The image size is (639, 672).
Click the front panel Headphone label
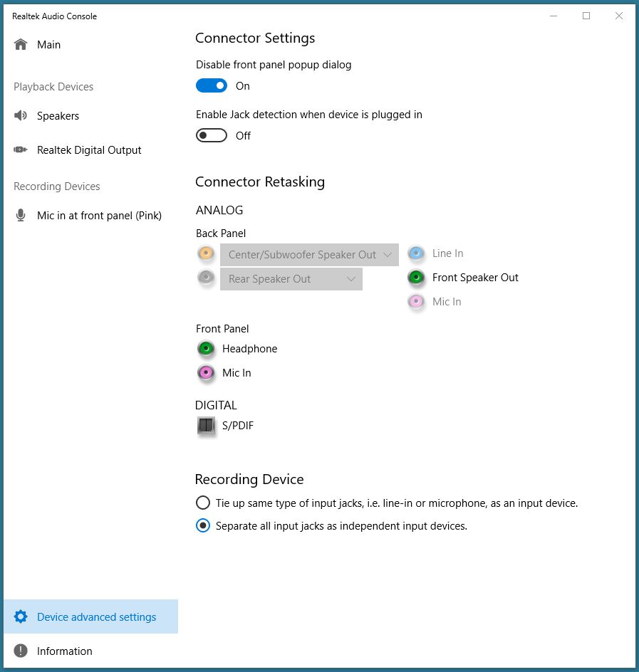[x=249, y=348]
